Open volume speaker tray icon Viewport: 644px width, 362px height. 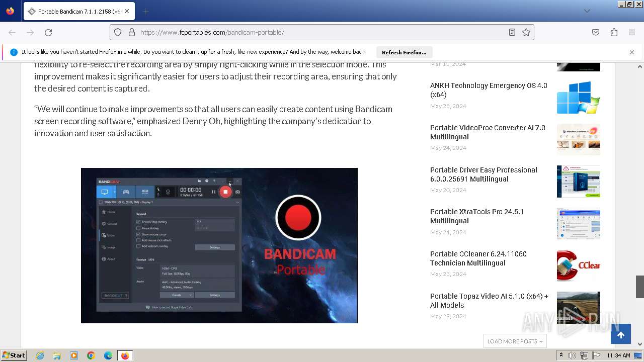[x=572, y=355]
